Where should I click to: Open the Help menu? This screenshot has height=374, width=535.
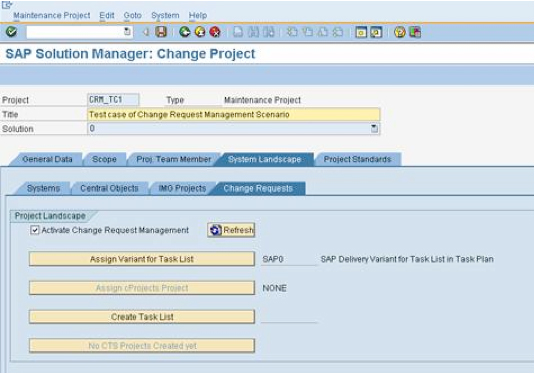coord(198,15)
